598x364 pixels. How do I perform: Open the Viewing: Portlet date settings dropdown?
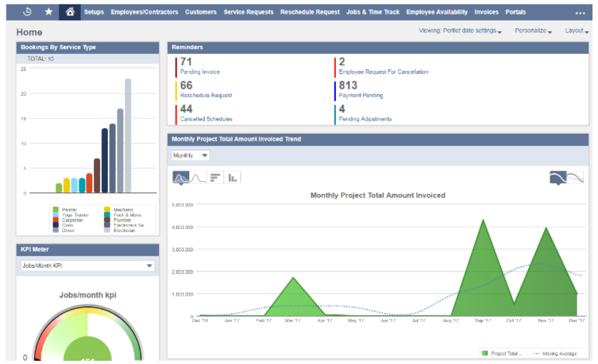[460, 31]
